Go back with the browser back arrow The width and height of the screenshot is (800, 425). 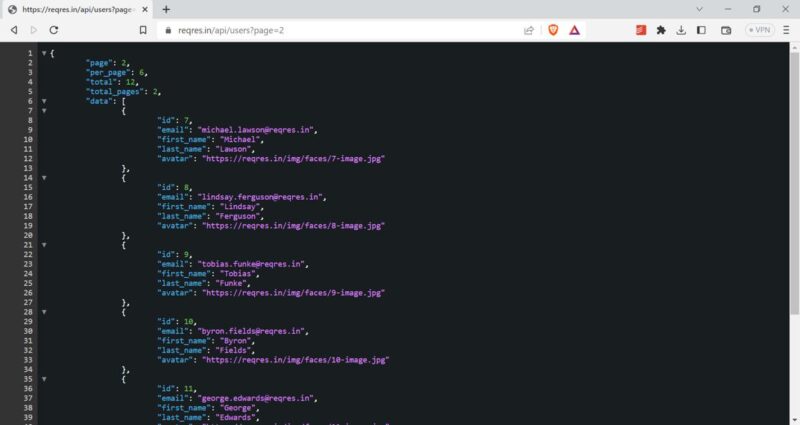(x=14, y=30)
